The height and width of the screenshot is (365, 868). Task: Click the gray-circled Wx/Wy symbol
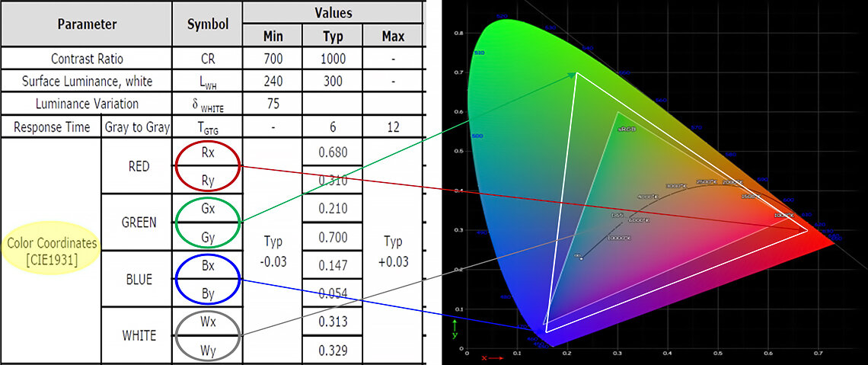click(207, 335)
